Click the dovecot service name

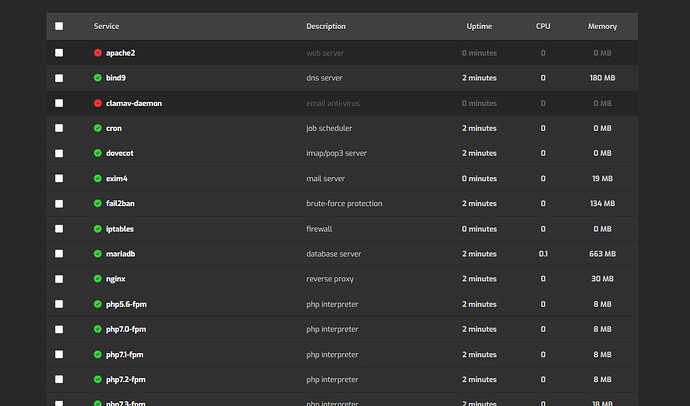coord(120,153)
